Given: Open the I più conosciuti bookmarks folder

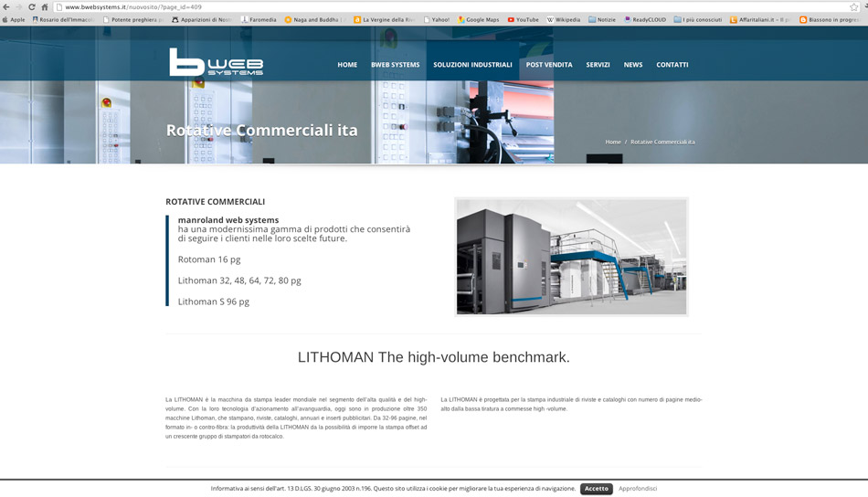Looking at the screenshot, I should 698,19.
